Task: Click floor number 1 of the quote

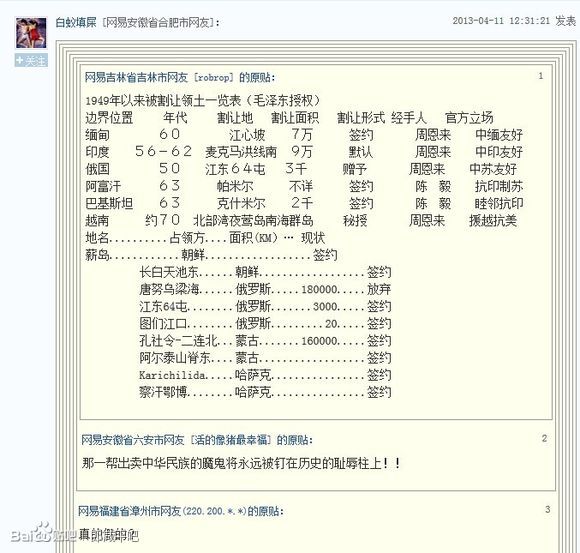Action: point(540,76)
